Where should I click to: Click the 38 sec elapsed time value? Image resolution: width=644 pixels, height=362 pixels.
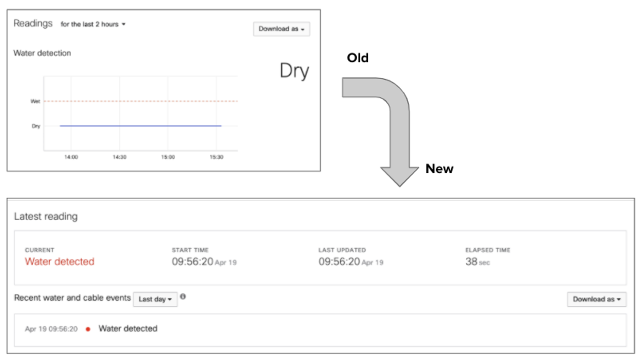[477, 262]
